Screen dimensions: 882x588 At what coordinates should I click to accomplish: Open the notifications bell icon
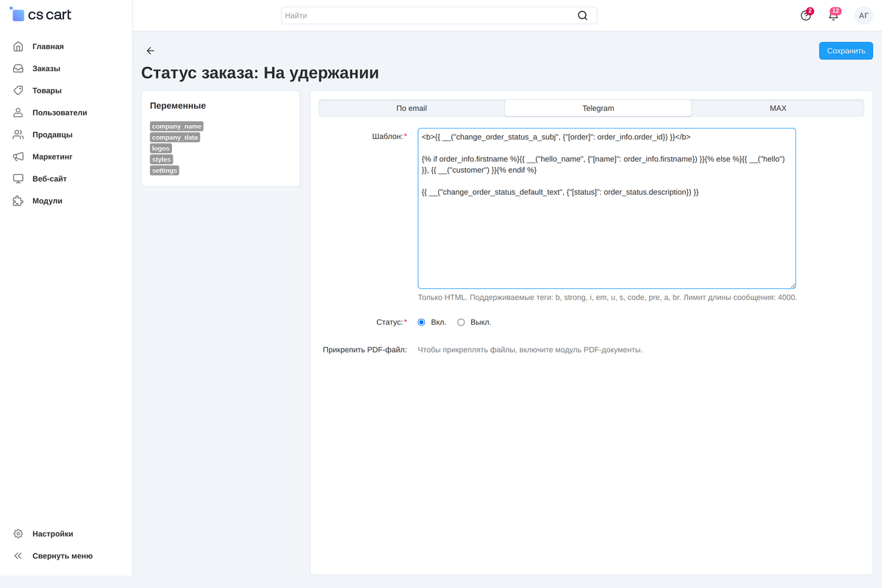(833, 15)
